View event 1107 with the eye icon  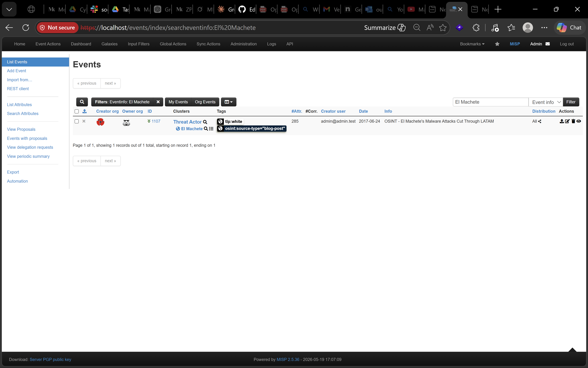[x=579, y=121]
